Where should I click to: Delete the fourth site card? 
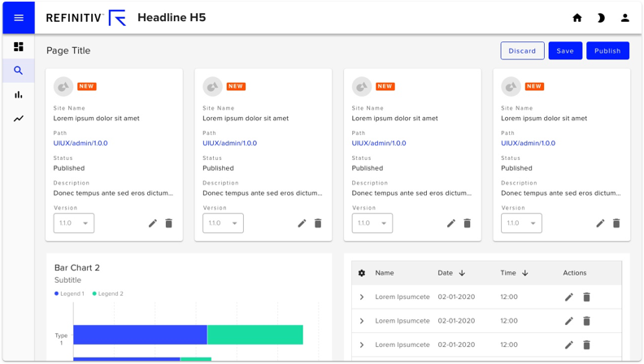[616, 223]
